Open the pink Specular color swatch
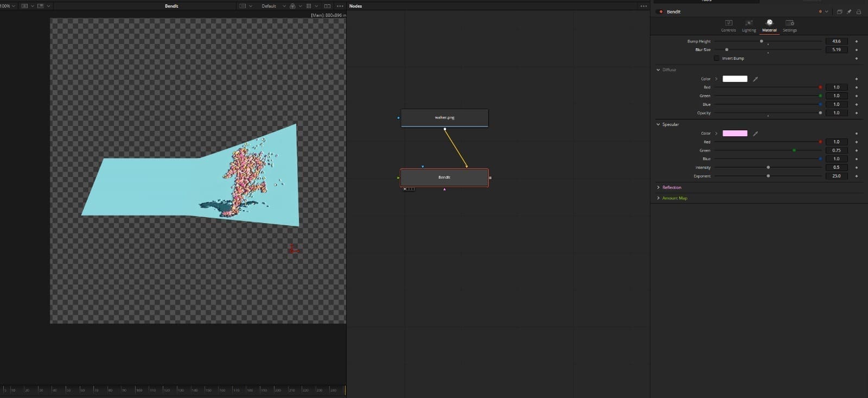 click(x=735, y=133)
